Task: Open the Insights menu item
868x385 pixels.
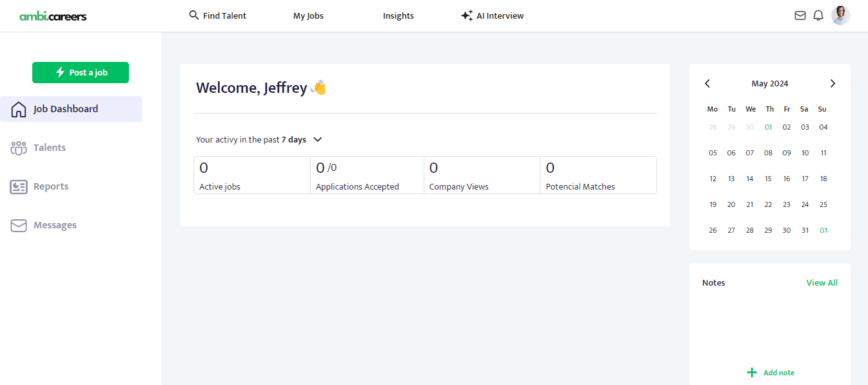Action: click(398, 15)
